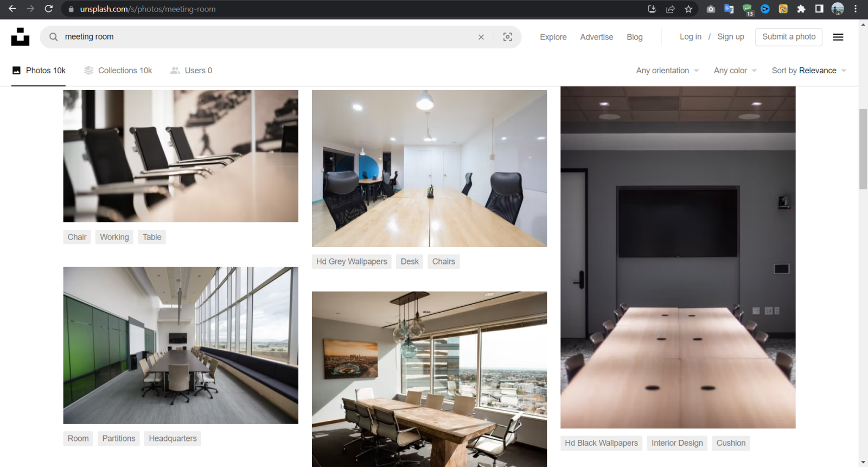Click the Chair tag

77,237
